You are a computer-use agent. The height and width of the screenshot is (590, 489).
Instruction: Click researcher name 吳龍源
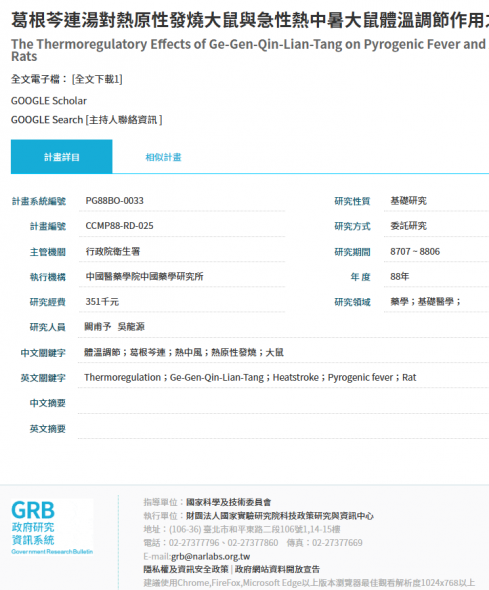(x=131, y=327)
